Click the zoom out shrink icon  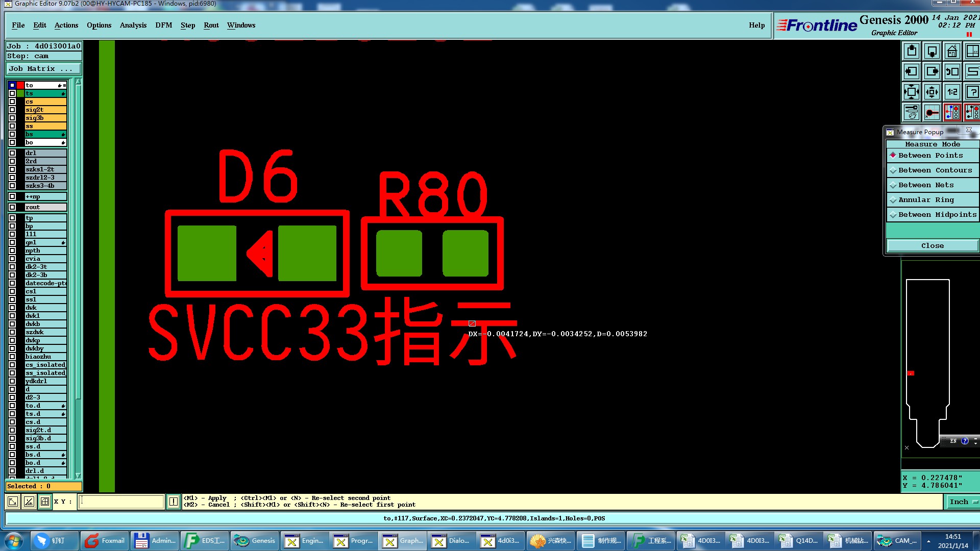[x=932, y=92]
